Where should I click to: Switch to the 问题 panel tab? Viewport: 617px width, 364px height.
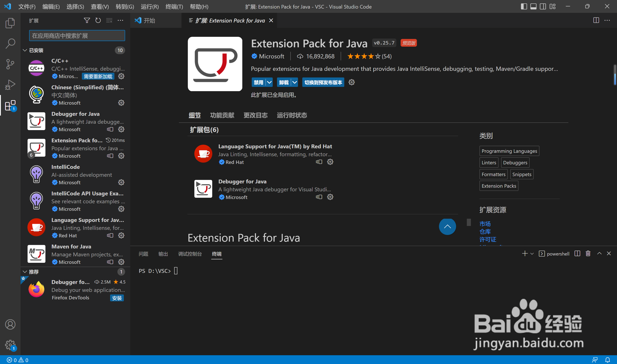[143, 254]
